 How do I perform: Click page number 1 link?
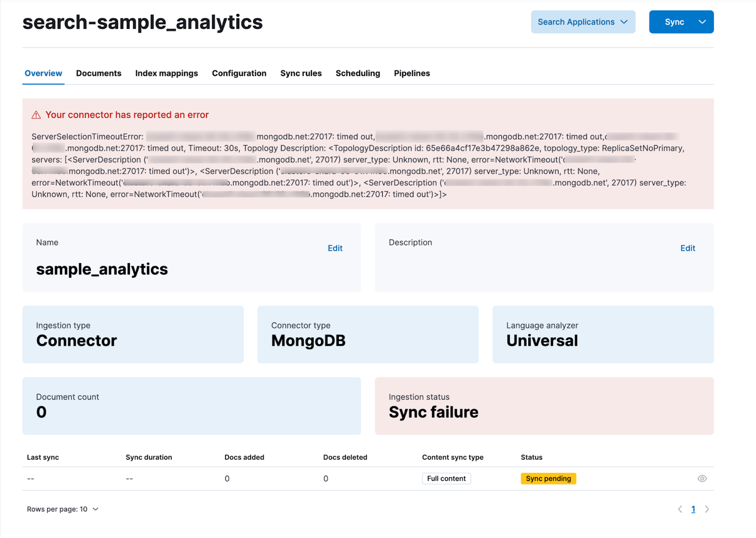[x=693, y=509]
